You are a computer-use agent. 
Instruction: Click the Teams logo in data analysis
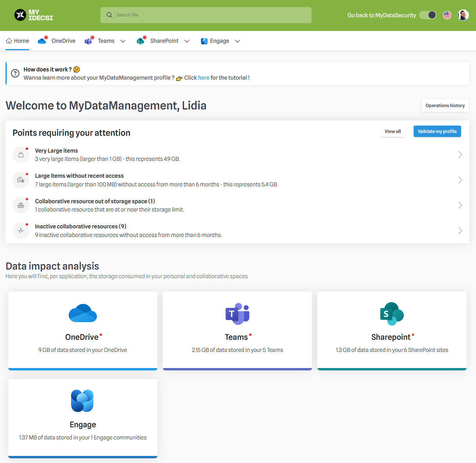[237, 314]
